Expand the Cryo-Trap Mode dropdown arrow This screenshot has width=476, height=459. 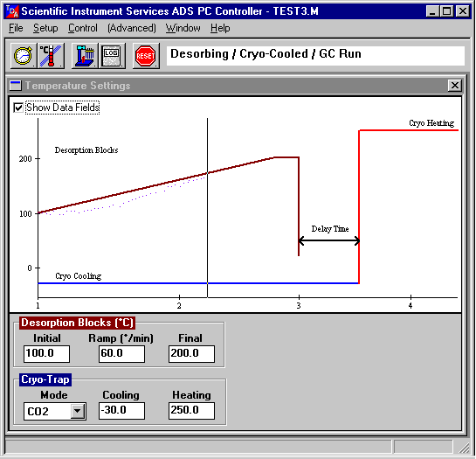(78, 411)
